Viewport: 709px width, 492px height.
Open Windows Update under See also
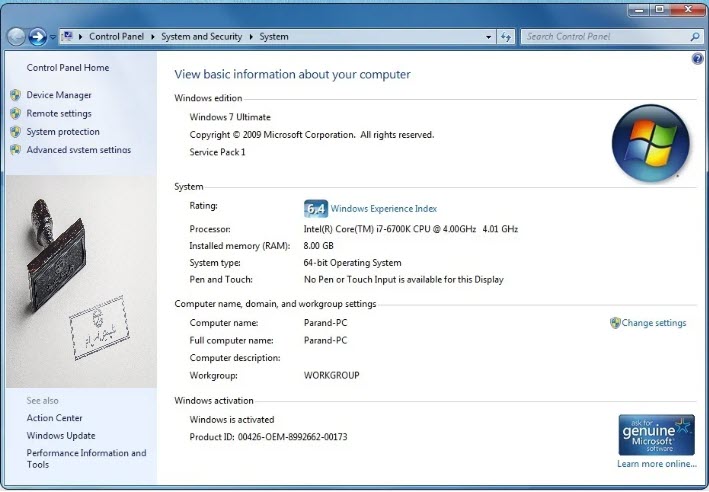tap(61, 435)
